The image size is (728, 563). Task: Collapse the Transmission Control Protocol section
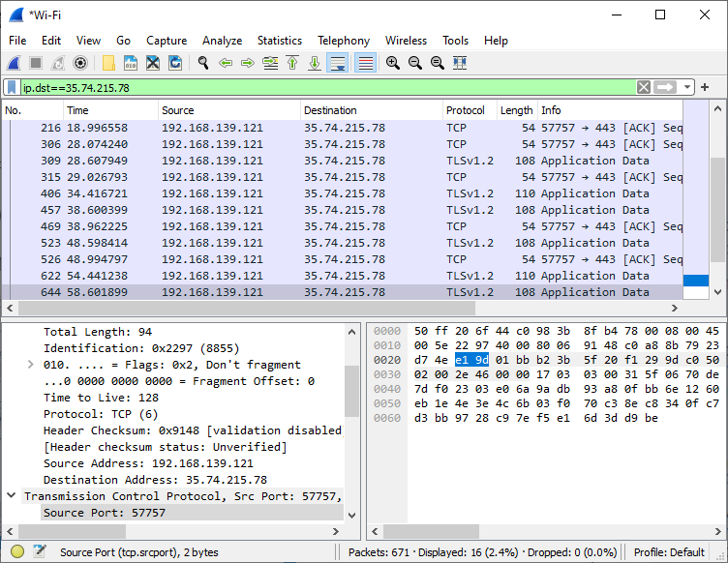(x=11, y=496)
